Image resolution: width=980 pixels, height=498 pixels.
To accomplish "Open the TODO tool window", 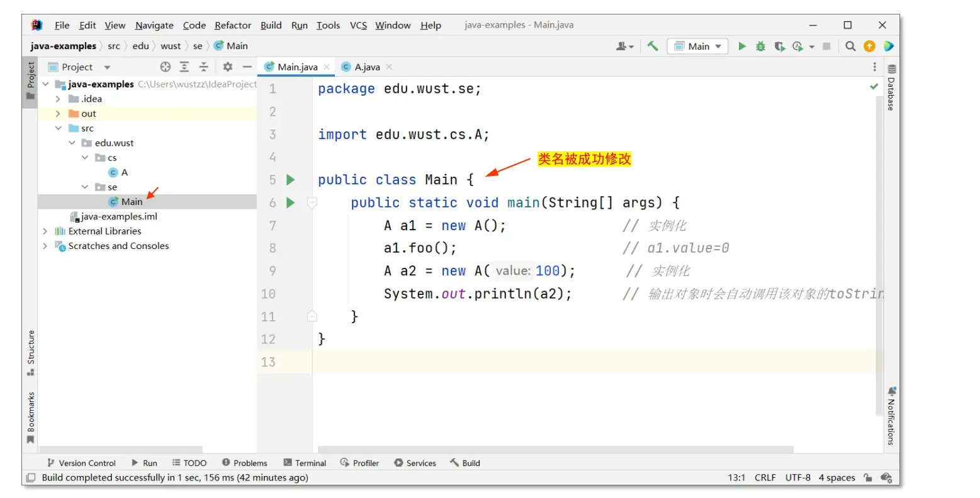I will [x=189, y=463].
